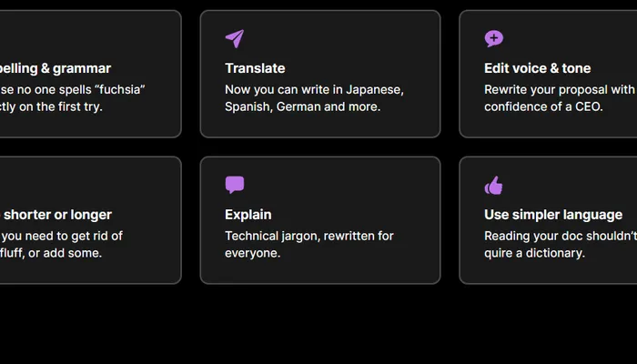Click blank area below the Explain description
637x364 pixels.
pyautogui.click(x=318, y=272)
